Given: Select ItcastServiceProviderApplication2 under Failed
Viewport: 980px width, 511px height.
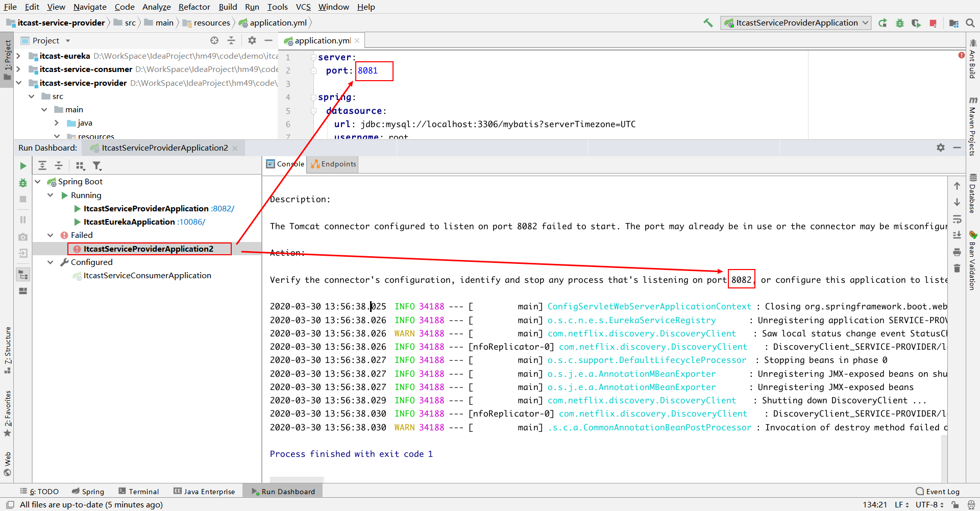Looking at the screenshot, I should (x=149, y=249).
